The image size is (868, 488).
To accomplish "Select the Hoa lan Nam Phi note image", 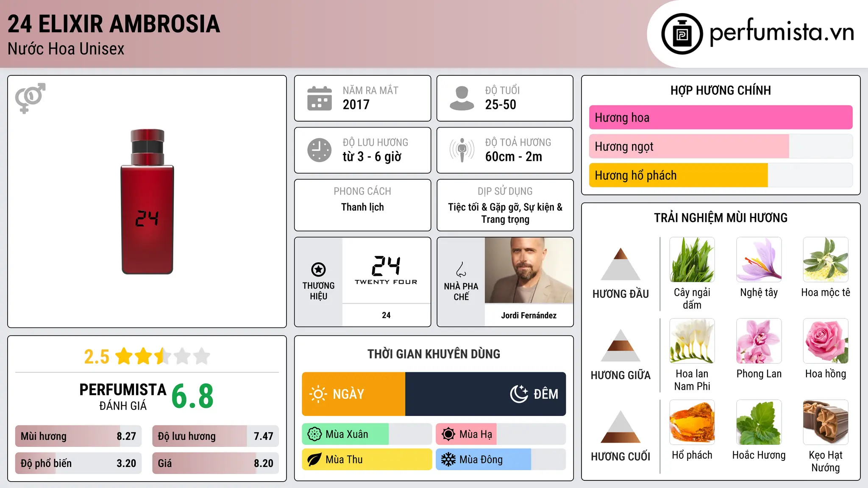I will coord(692,341).
